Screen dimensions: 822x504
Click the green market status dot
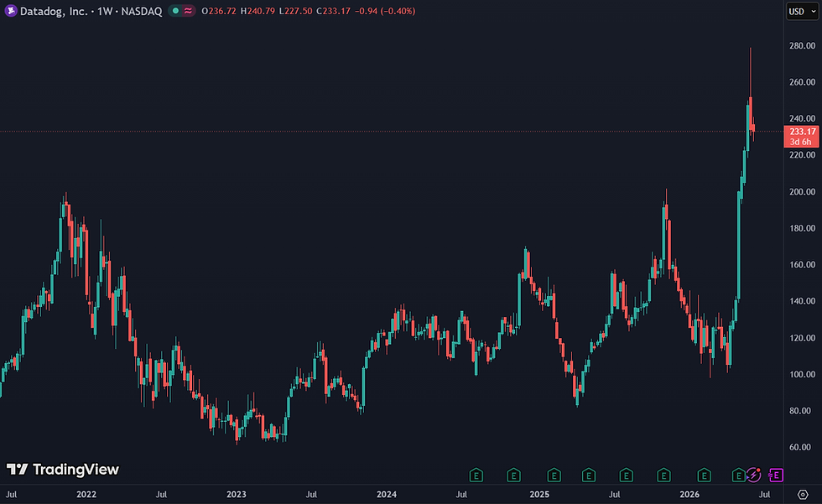pyautogui.click(x=175, y=11)
